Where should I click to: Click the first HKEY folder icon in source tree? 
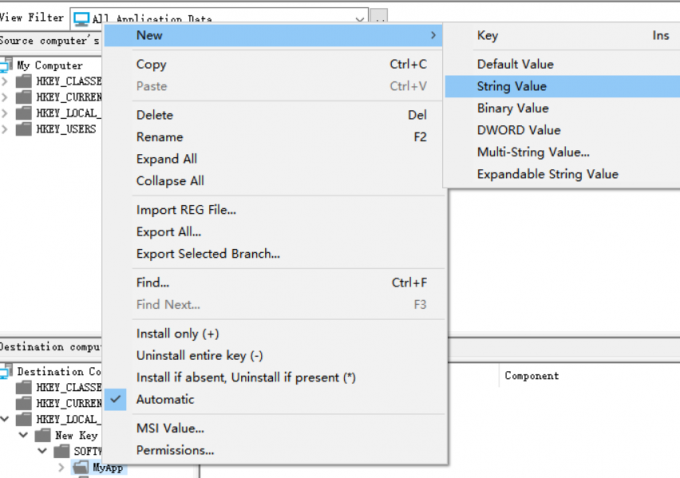25,81
